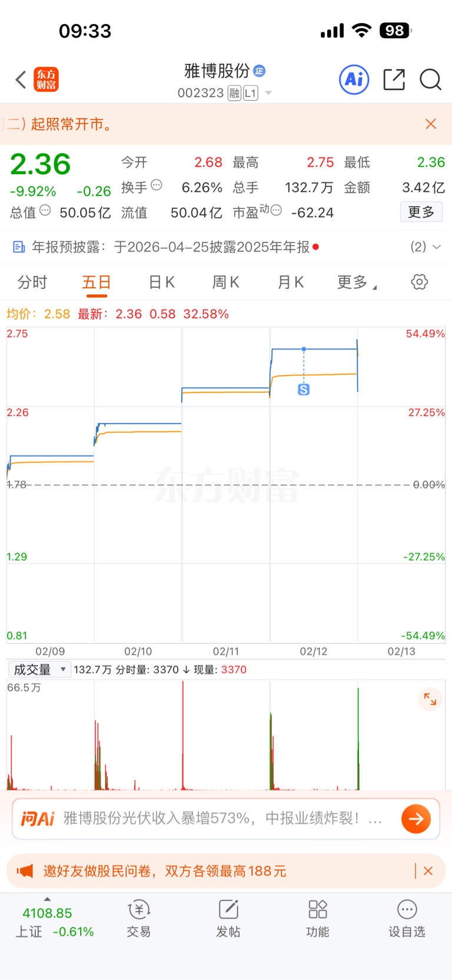Viewport: 452px width, 980px height.
Task: Open the search magnifier icon
Action: [x=430, y=79]
